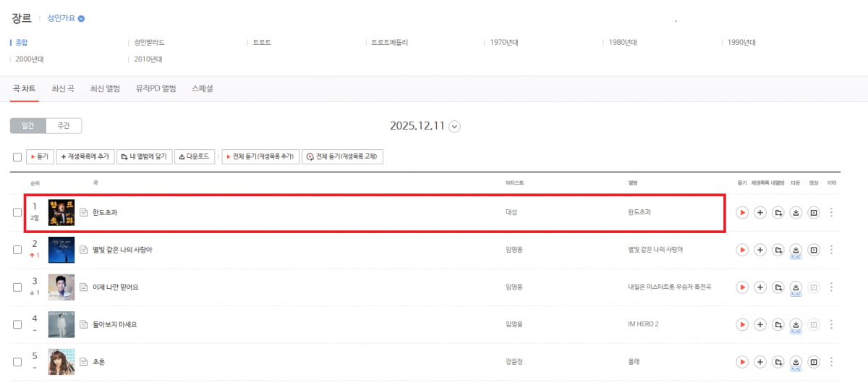The width and height of the screenshot is (868, 383).
Task: Switch chart to 주간 weekly view
Action: click(64, 126)
